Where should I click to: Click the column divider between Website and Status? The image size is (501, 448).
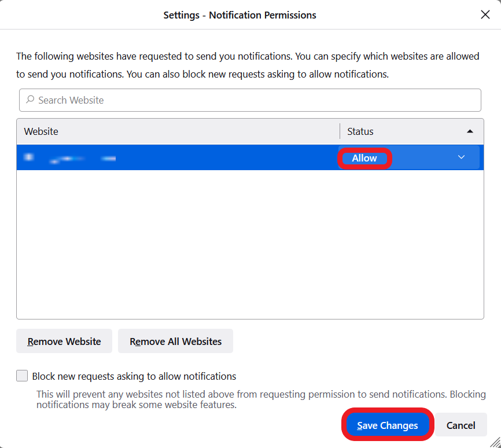[340, 131]
